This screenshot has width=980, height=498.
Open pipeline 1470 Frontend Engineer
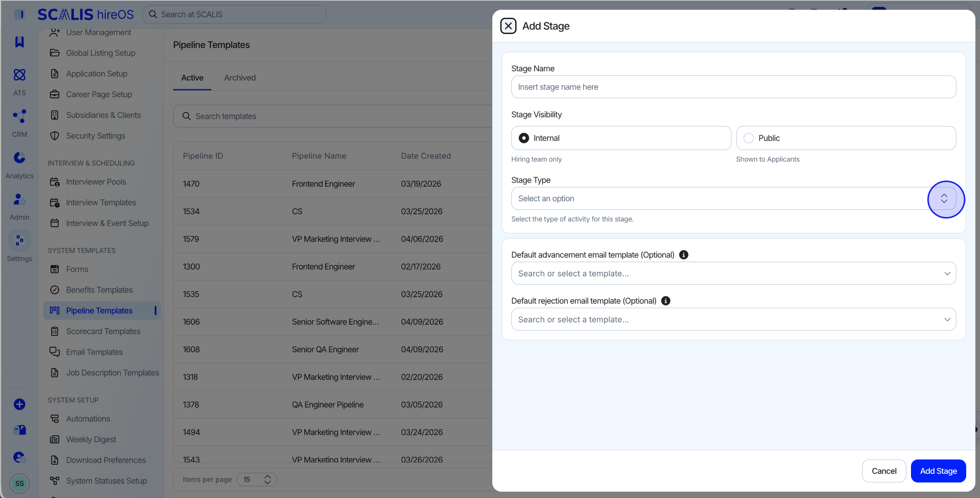pos(332,184)
